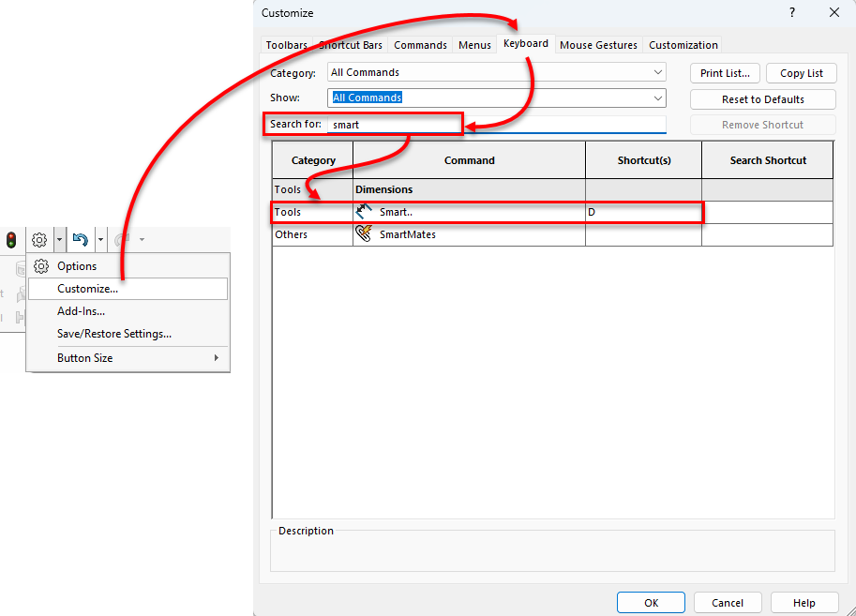
Task: Open the Category dropdown list
Action: click(x=497, y=72)
